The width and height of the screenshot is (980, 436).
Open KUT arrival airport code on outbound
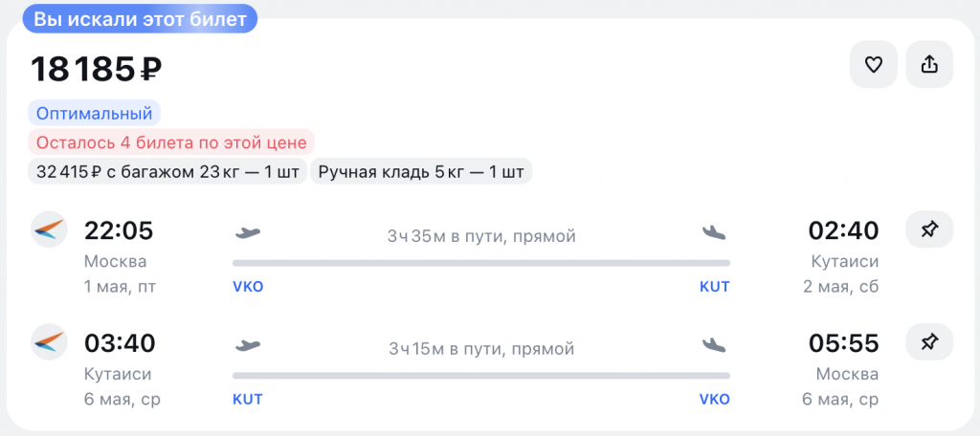pyautogui.click(x=714, y=287)
